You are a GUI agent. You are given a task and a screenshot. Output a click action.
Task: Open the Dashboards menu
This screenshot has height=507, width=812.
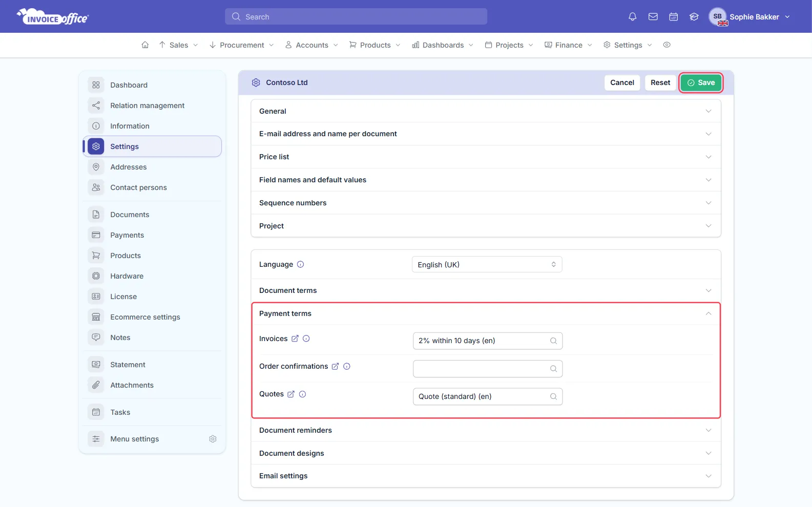[x=443, y=45]
